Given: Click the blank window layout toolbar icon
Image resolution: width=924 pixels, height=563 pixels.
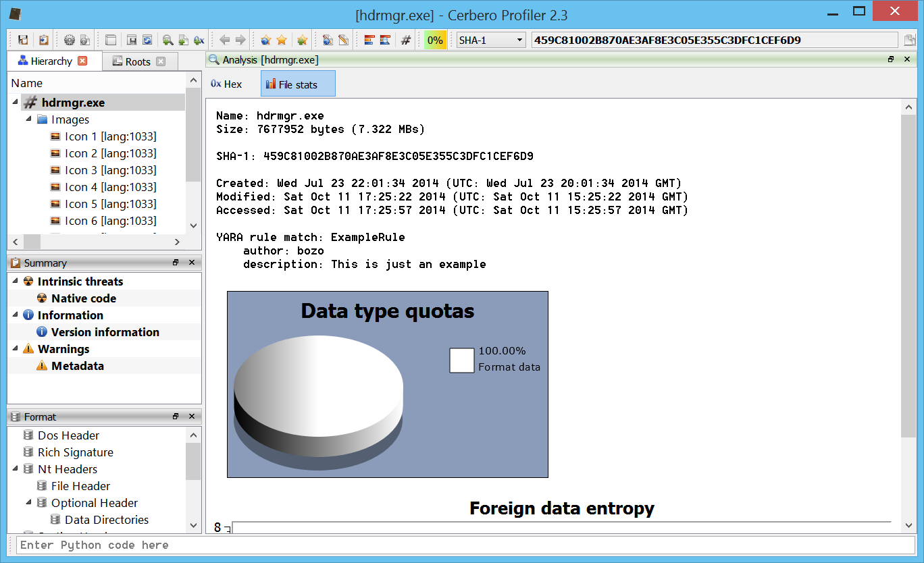Looking at the screenshot, I should [x=111, y=40].
